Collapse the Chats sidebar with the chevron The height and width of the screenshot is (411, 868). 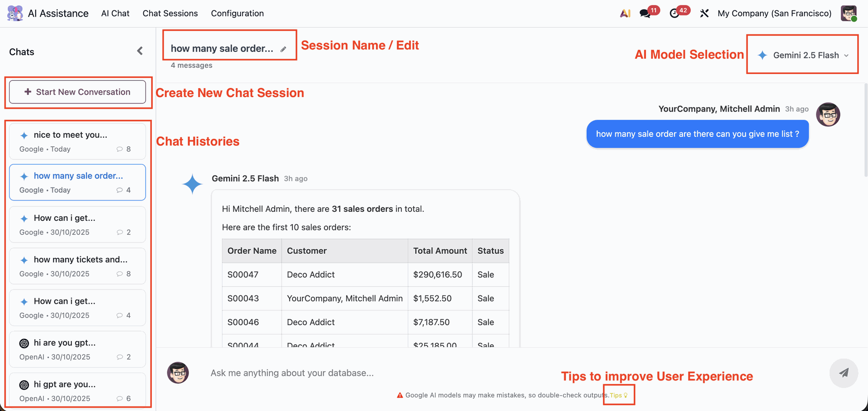coord(140,51)
